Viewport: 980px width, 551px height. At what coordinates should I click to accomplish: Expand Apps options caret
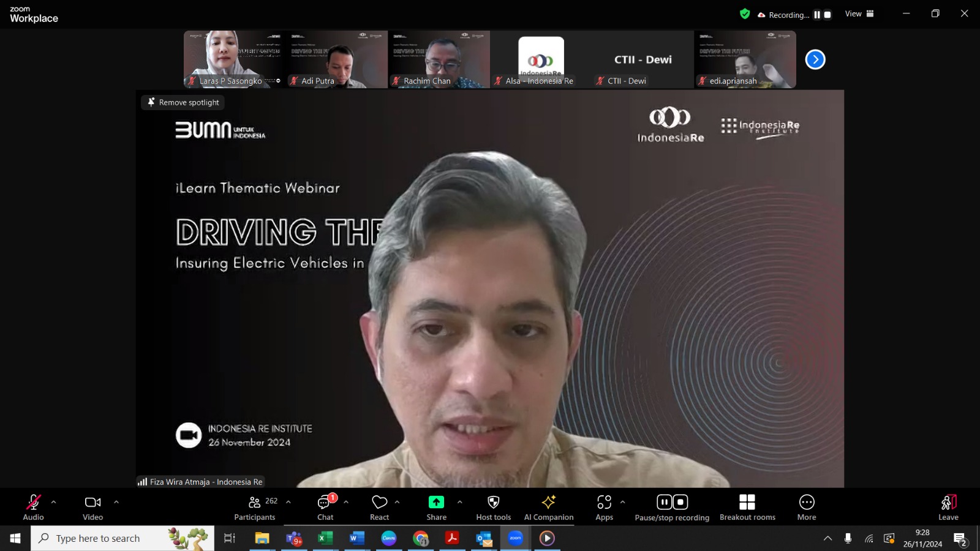623,502
